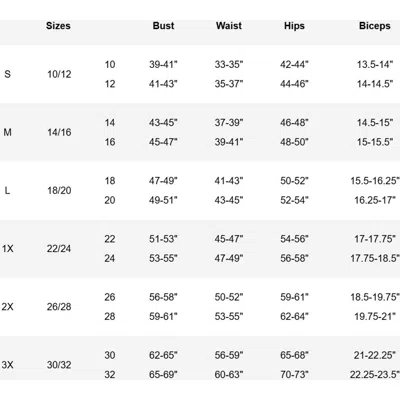Click the Biceps column header

coord(375,26)
